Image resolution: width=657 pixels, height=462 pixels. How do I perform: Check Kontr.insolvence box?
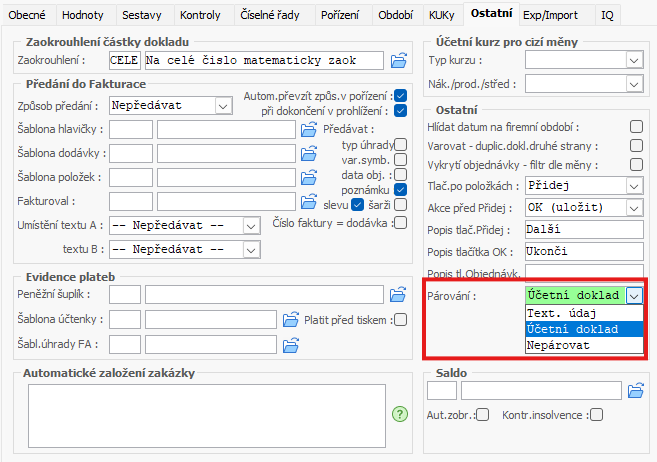597,415
